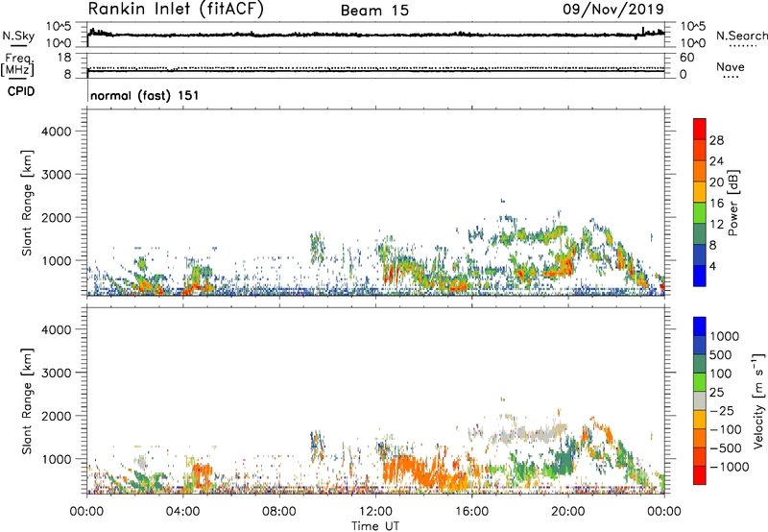The height and width of the screenshot is (532, 768).
Task: Click the gray swatch in Velocity colorbar
Action: pyautogui.click(x=700, y=400)
